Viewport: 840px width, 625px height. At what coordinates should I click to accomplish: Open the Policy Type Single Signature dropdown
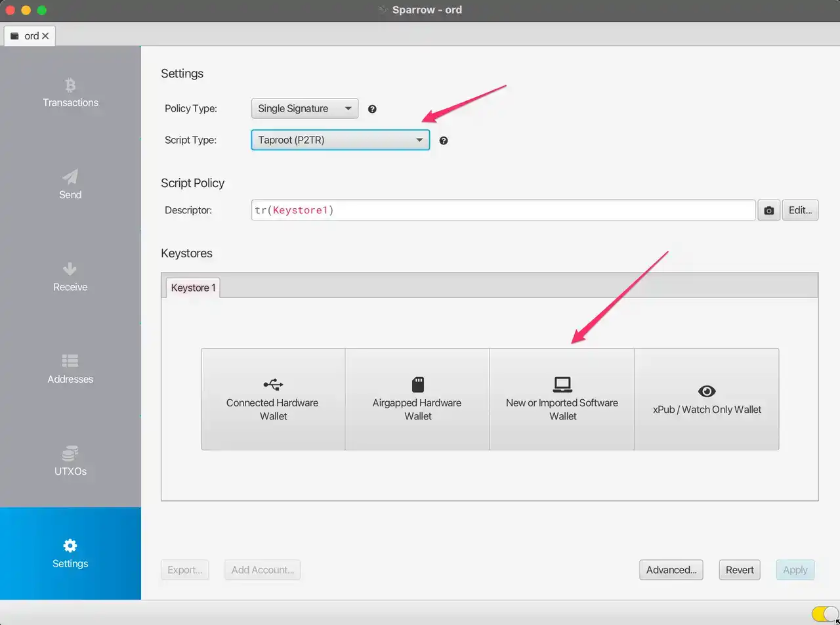304,109
